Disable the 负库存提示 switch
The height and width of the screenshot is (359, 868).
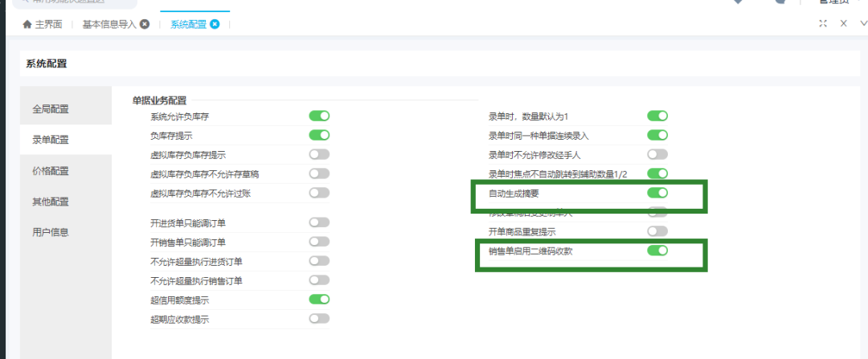tap(319, 135)
